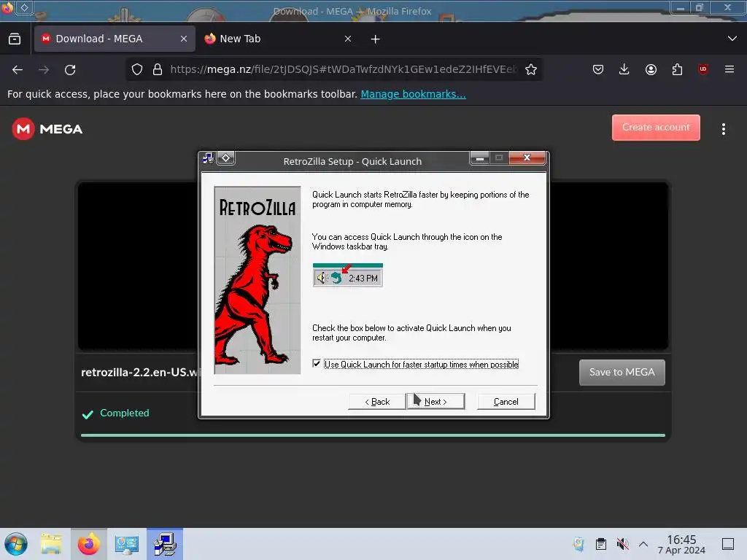Viewport: 747px width, 560px height.
Task: Open the Firefox hamburger menu
Action: 729,69
